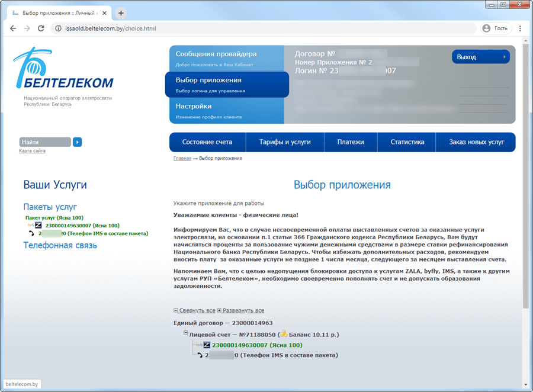This screenshot has height=392, width=533.
Task: Collapse the Лицевой счет №71188050 node
Action: (x=187, y=333)
